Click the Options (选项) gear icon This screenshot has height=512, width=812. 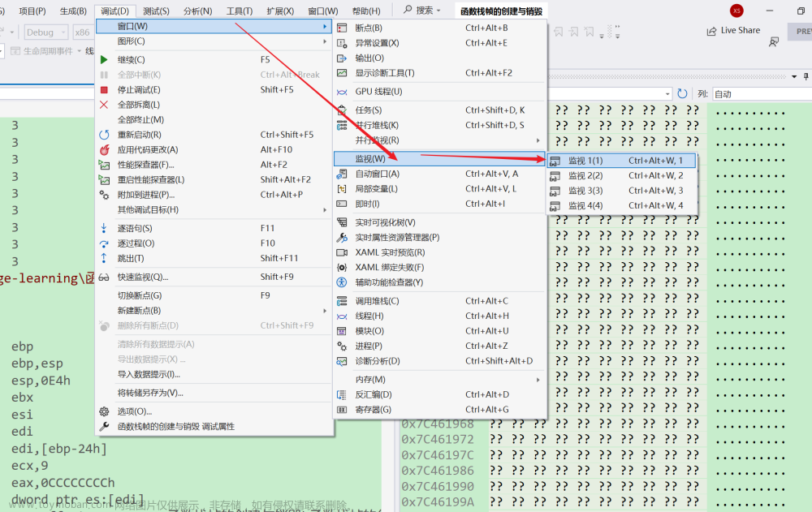click(104, 411)
